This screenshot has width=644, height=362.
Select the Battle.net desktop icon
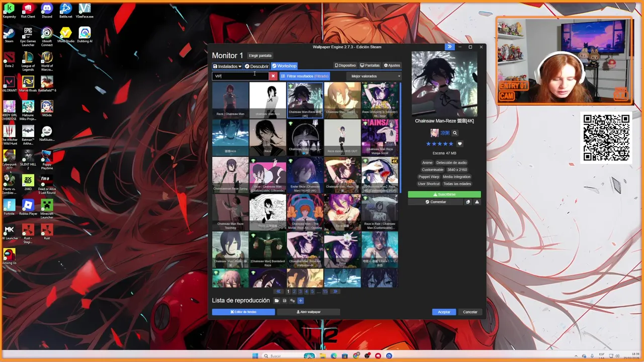66,10
